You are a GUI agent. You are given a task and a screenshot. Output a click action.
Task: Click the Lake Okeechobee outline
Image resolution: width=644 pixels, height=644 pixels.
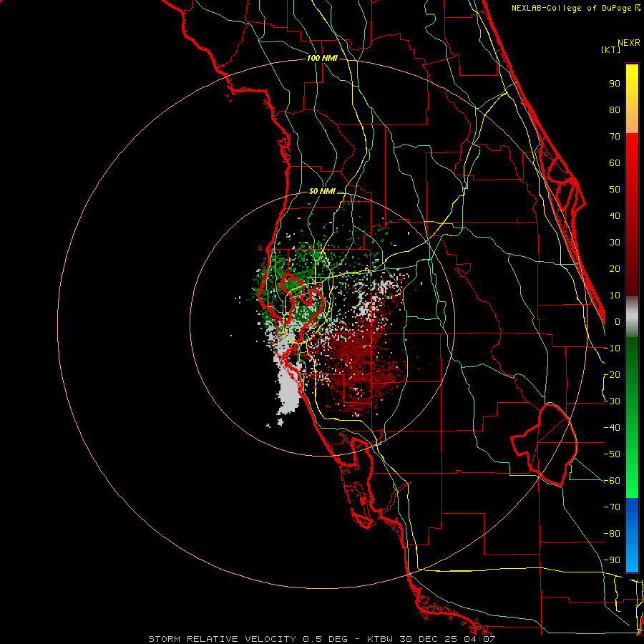pos(545,444)
